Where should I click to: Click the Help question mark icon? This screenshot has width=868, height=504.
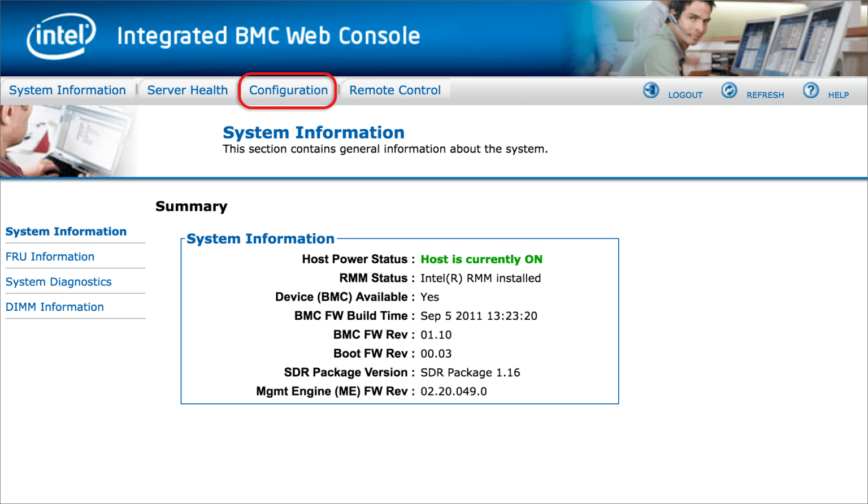point(811,90)
